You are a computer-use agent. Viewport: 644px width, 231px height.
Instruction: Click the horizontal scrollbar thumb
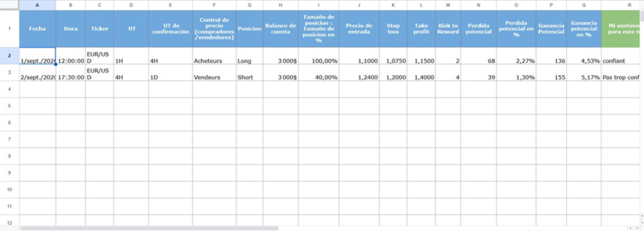click(149, 228)
